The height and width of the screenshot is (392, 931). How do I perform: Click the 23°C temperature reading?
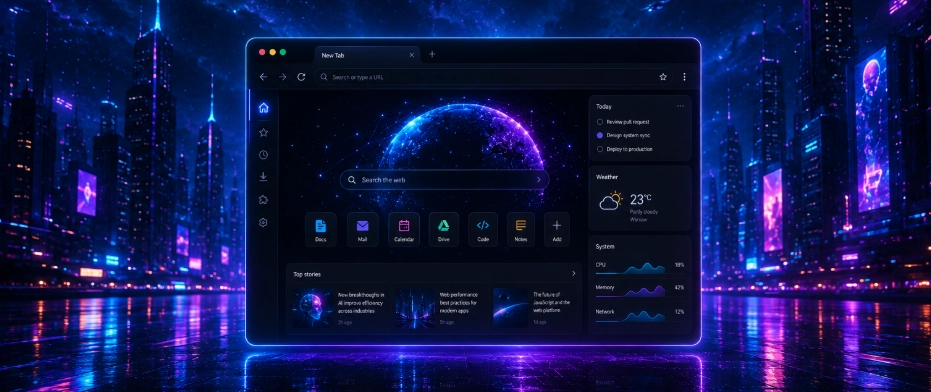coord(641,199)
